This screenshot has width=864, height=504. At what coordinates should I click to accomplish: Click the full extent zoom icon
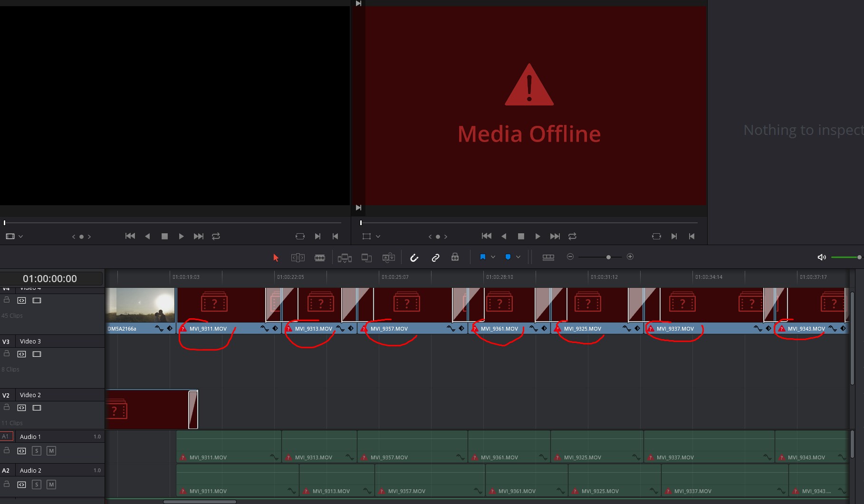point(548,257)
